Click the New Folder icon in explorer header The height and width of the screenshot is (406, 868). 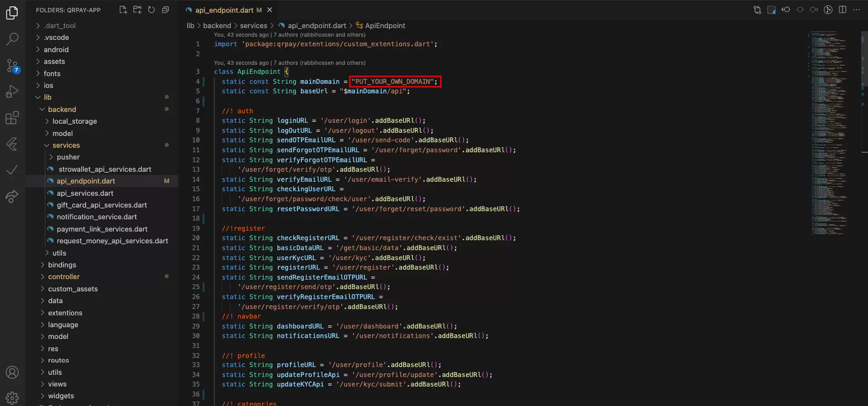(x=137, y=10)
